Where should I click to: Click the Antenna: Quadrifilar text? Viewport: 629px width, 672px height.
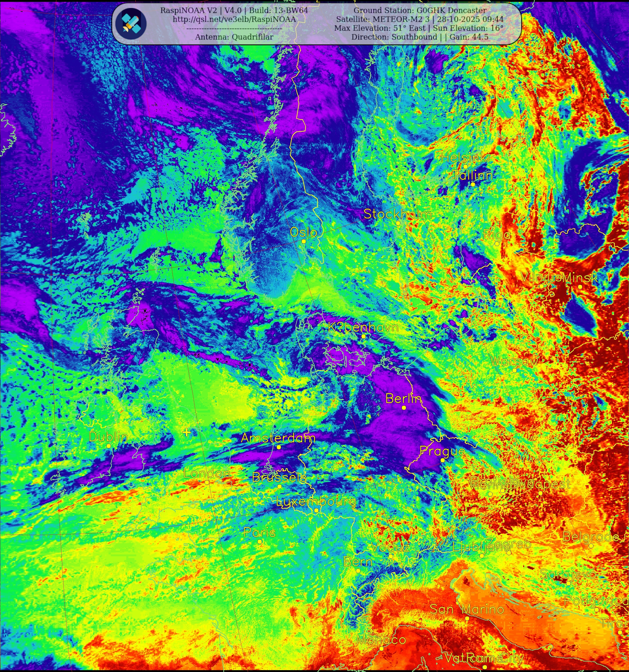[234, 37]
